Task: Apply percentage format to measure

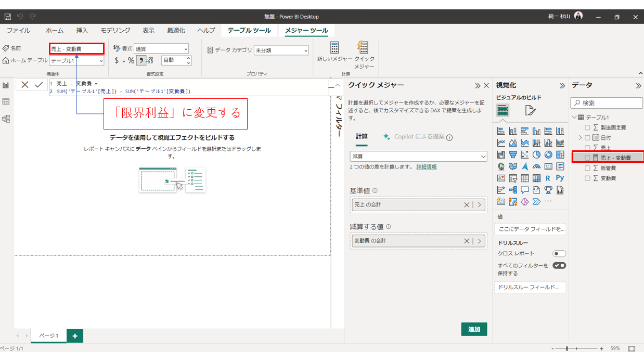Action: point(131,60)
